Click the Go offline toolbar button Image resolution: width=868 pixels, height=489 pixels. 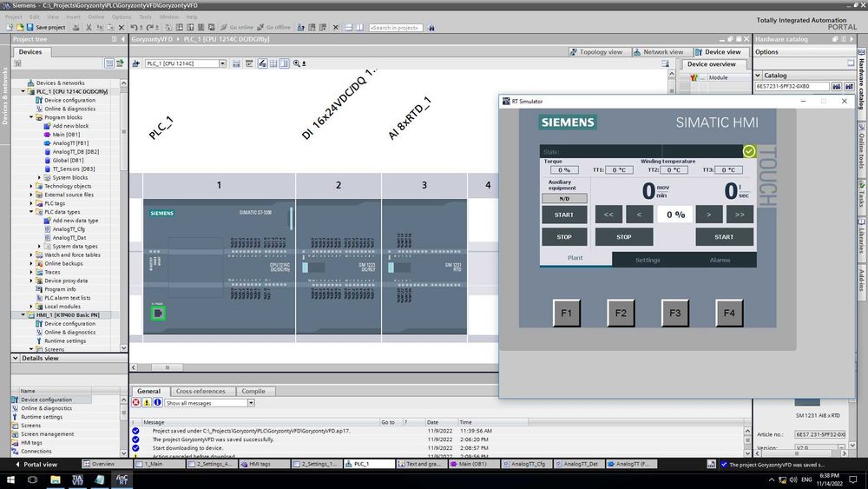click(273, 27)
